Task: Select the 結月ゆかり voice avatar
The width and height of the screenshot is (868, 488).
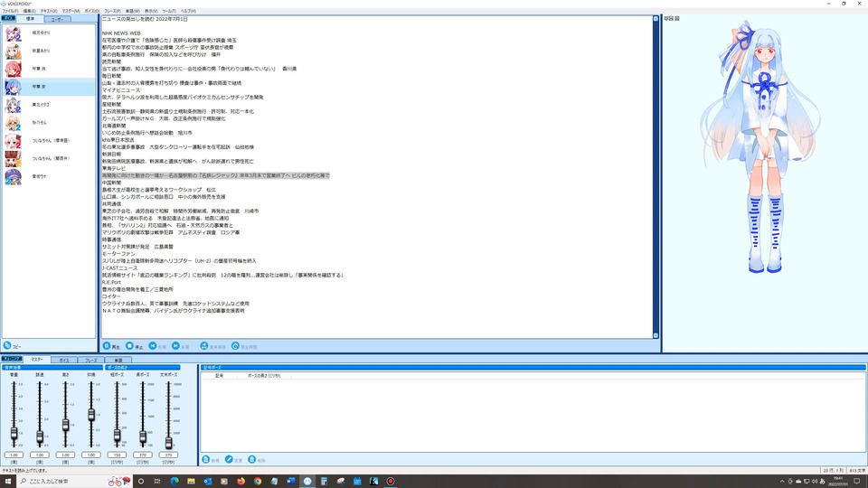Action: pyautogui.click(x=14, y=33)
